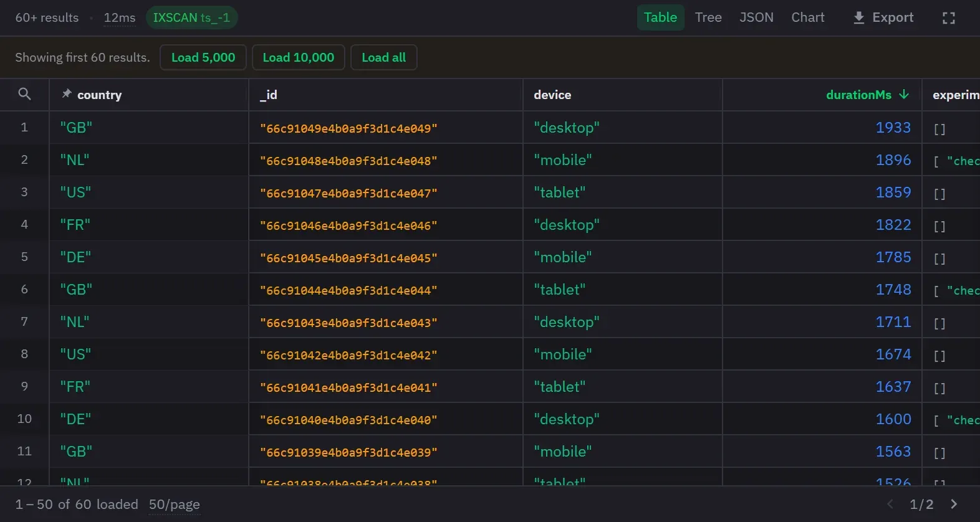Click the duration value 1674
Screen dimensions: 980x522
893,354
